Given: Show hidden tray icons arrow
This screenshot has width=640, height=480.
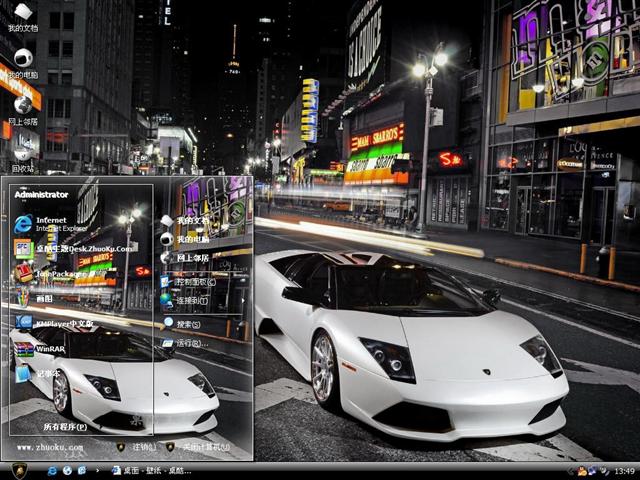Looking at the screenshot, I should (570, 471).
